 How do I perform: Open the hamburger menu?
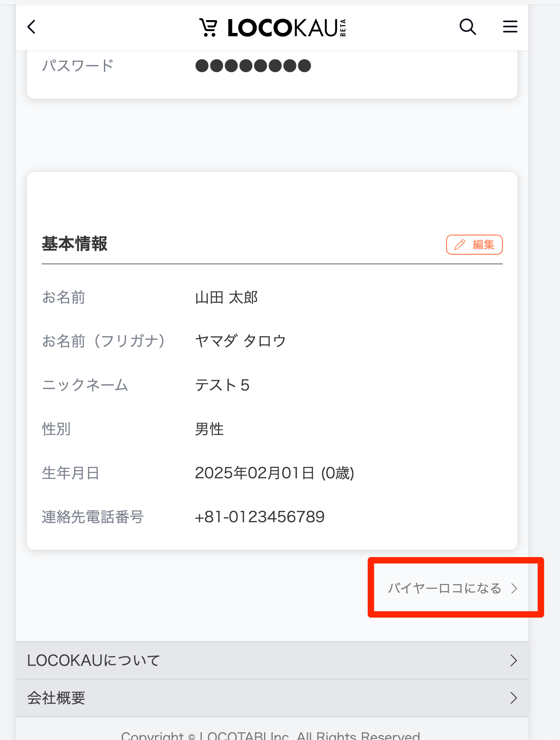[510, 27]
